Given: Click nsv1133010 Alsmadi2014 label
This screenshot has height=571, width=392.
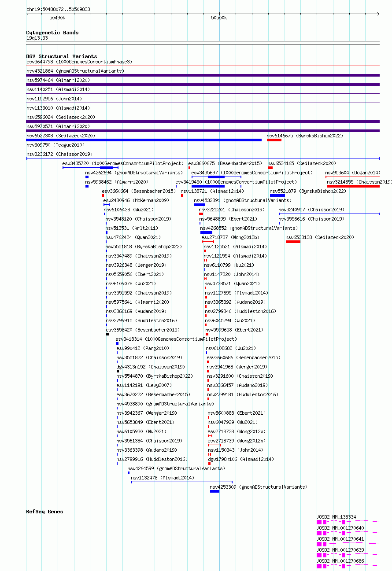Looking at the screenshot, I should (58, 108).
